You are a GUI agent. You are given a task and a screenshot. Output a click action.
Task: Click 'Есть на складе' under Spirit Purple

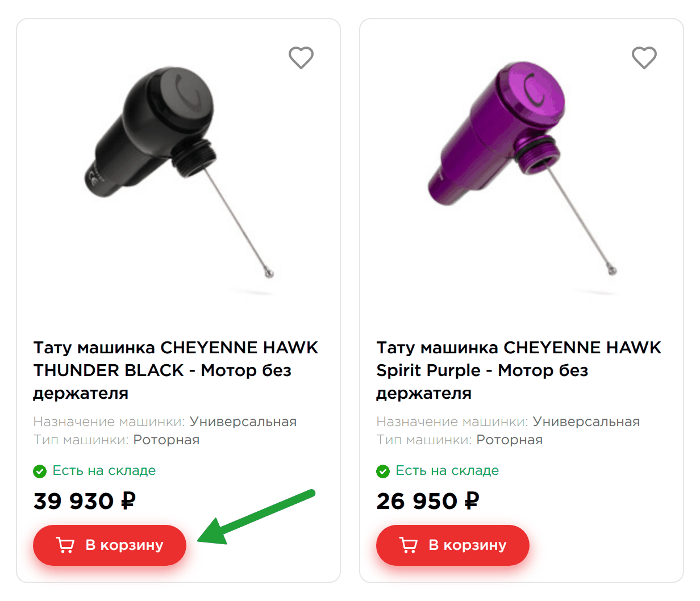pos(447,470)
